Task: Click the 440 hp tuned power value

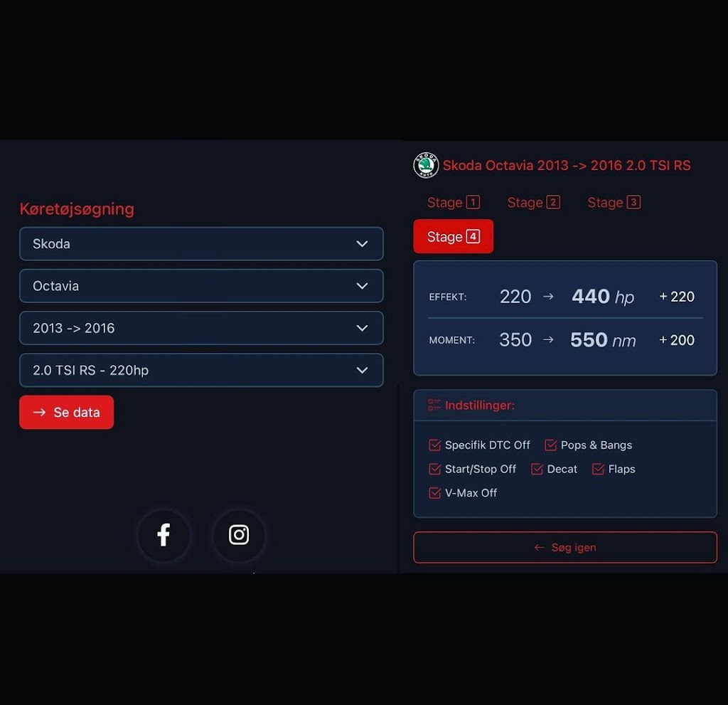Action: [603, 297]
